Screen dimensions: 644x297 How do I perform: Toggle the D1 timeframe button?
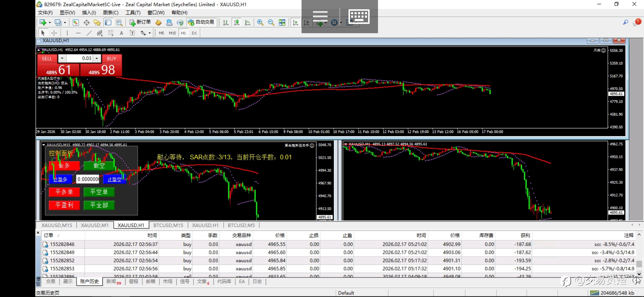(194, 33)
